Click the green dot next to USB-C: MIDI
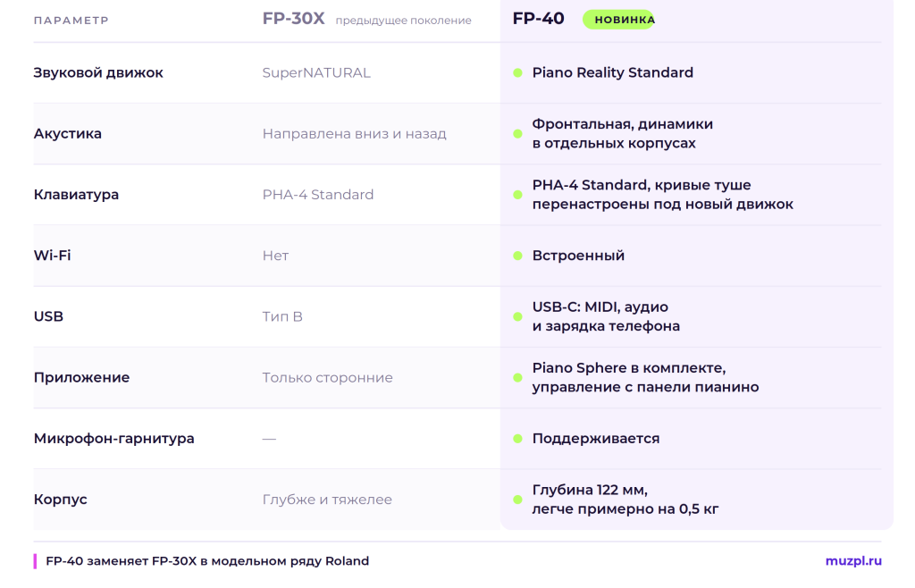Viewport: 915px width, 588px height. (x=517, y=316)
